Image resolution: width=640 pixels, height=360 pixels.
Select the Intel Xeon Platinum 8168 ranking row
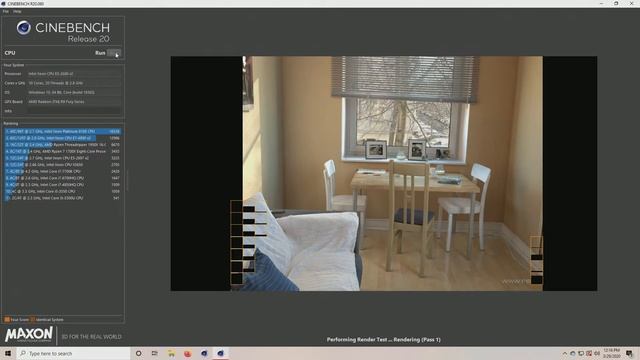63,131
